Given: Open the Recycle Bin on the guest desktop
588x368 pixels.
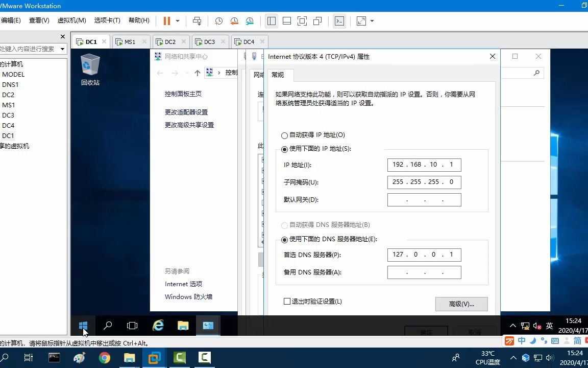Looking at the screenshot, I should (x=90, y=70).
